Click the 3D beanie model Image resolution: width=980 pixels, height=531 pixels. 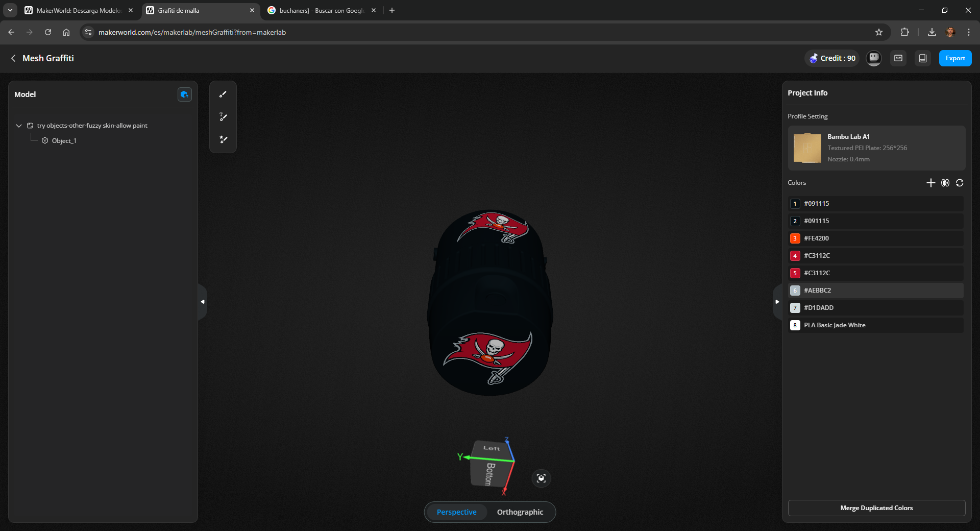pos(490,302)
